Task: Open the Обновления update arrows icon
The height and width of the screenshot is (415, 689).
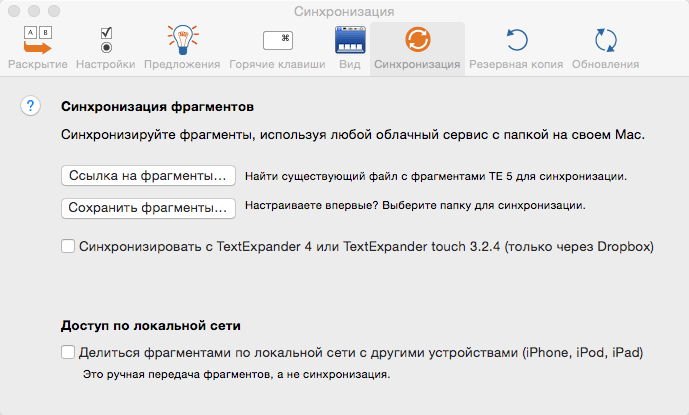Action: (606, 40)
